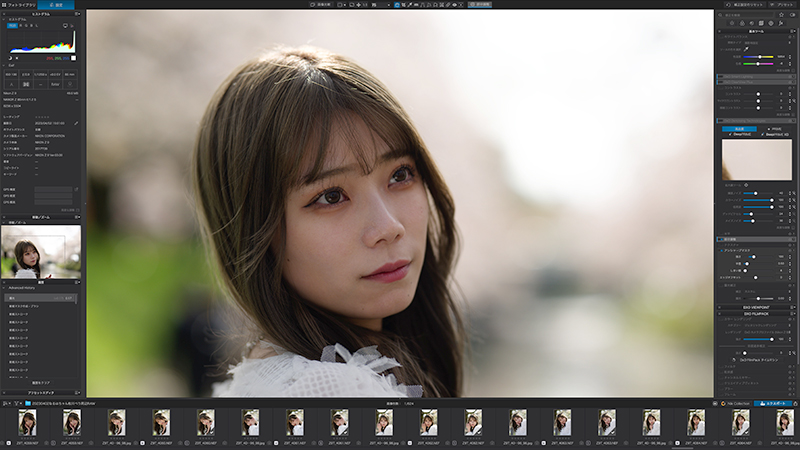Toggle the white balance checkbox

[721, 37]
